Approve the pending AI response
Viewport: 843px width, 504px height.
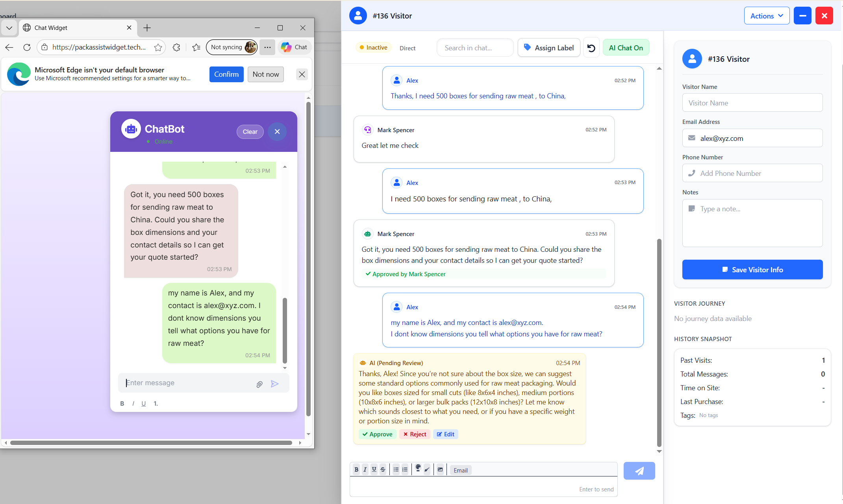[x=377, y=434]
